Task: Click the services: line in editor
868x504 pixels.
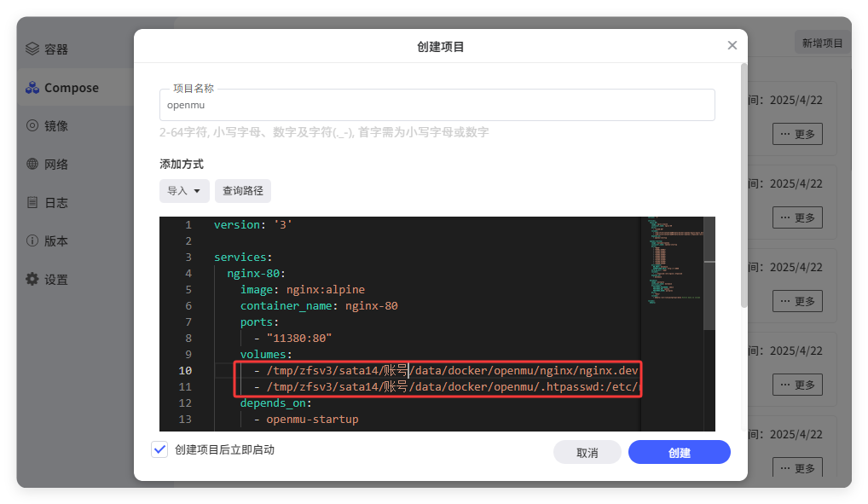Action: coord(243,257)
